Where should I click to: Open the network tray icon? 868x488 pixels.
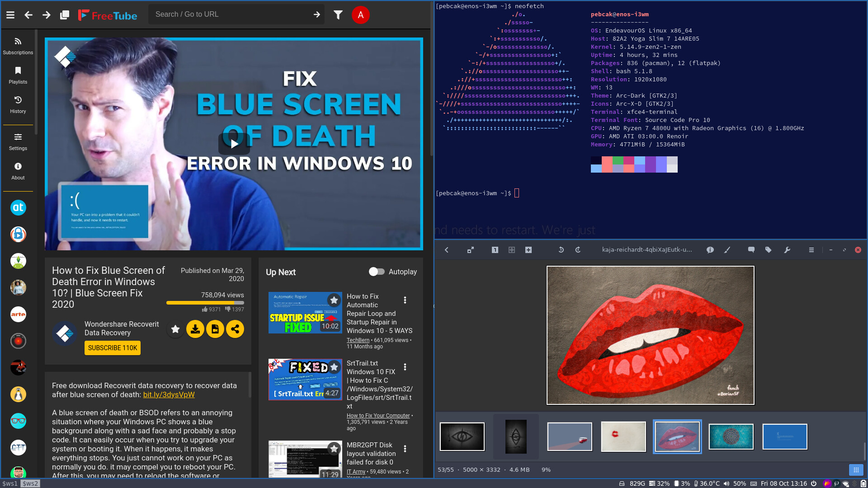[x=845, y=483]
